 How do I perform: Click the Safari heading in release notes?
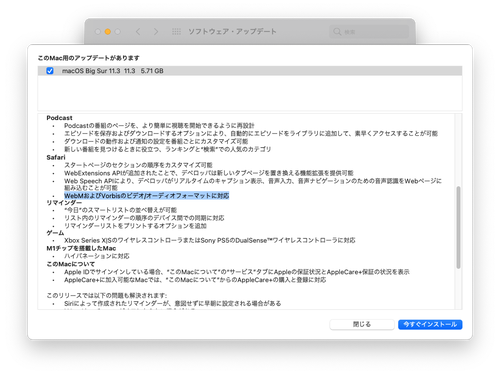pos(56,157)
